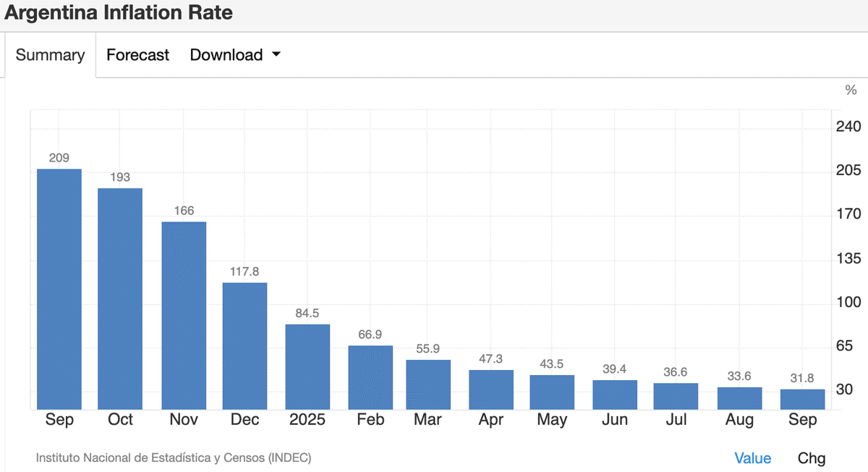The height and width of the screenshot is (472, 868).
Task: Click the Oct 193 bar
Action: click(120, 299)
